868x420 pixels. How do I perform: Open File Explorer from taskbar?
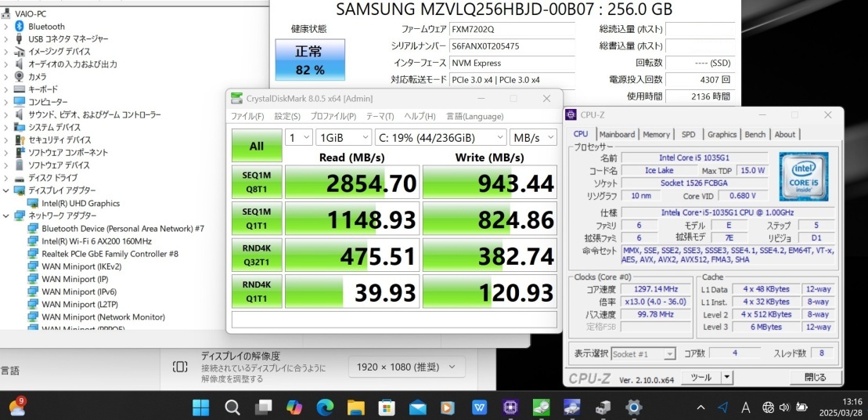[355, 407]
